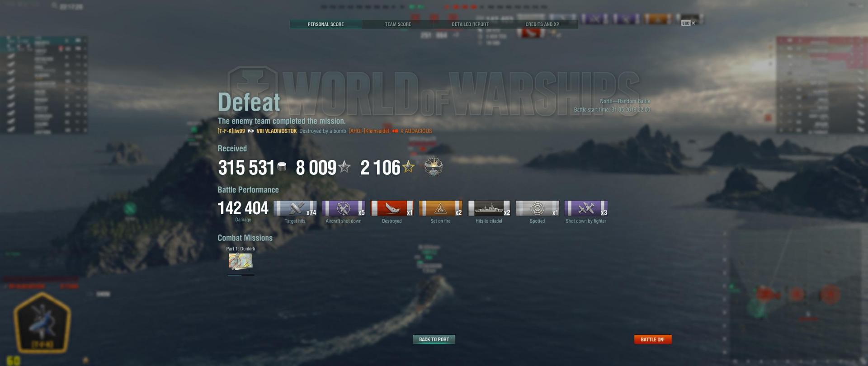Click the Target hits ribbon icon
The width and height of the screenshot is (868, 366).
295,208
